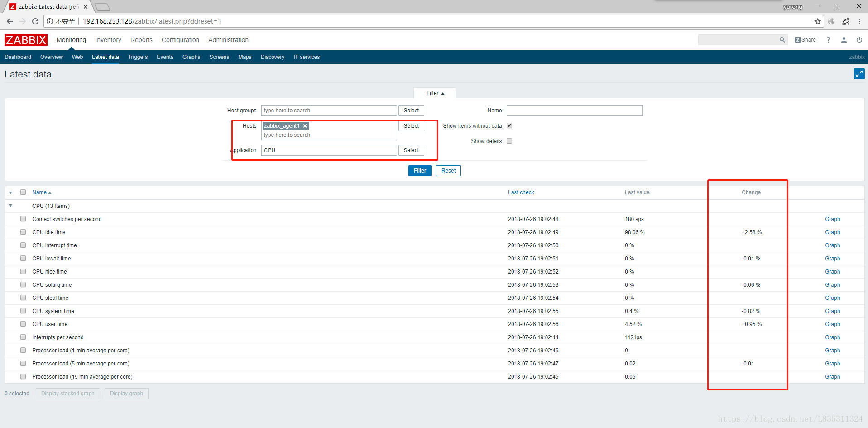Open Configuration menu

tap(180, 40)
